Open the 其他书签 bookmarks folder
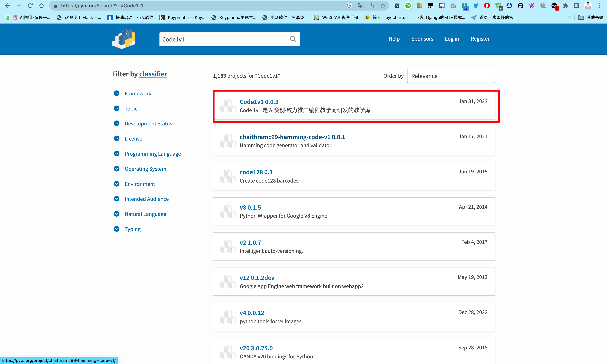607x364 pixels. (x=591, y=17)
